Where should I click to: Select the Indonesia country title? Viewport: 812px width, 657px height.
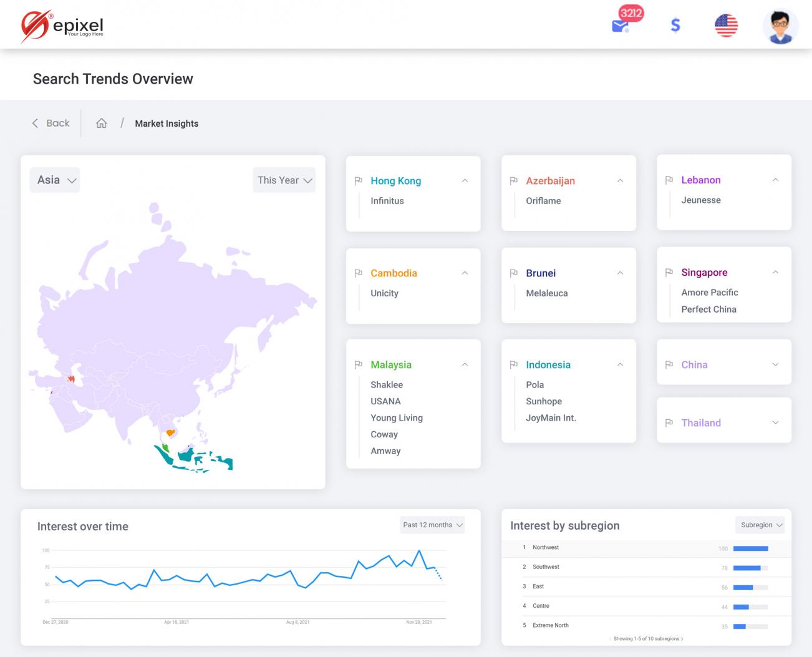tap(548, 365)
